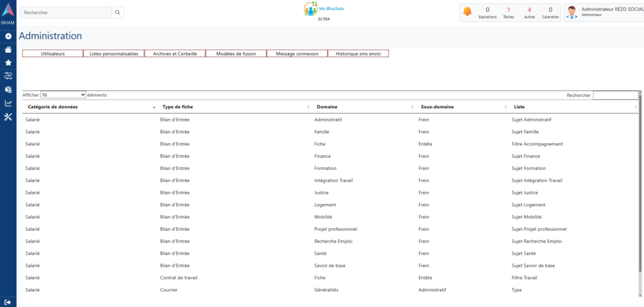
Task: Switch to Archives et Corbeille tab
Action: tap(175, 54)
